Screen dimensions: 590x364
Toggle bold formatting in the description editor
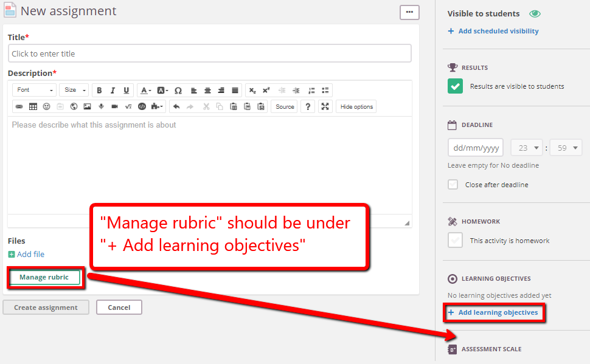99,90
